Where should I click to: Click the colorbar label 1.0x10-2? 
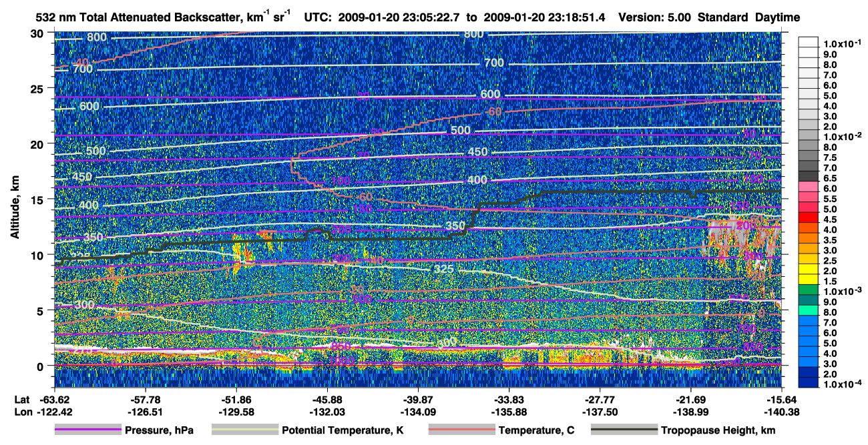coord(841,135)
